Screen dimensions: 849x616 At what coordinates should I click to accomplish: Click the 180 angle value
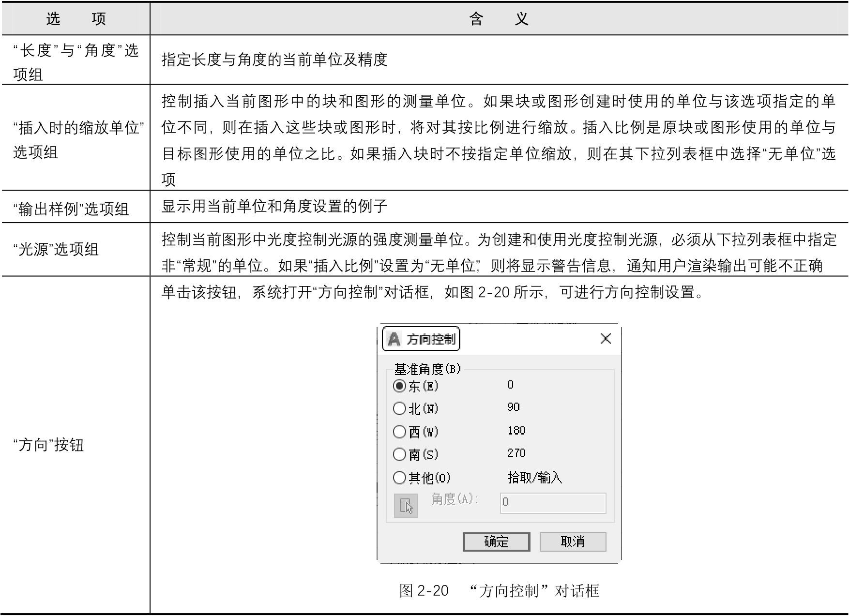click(x=516, y=431)
